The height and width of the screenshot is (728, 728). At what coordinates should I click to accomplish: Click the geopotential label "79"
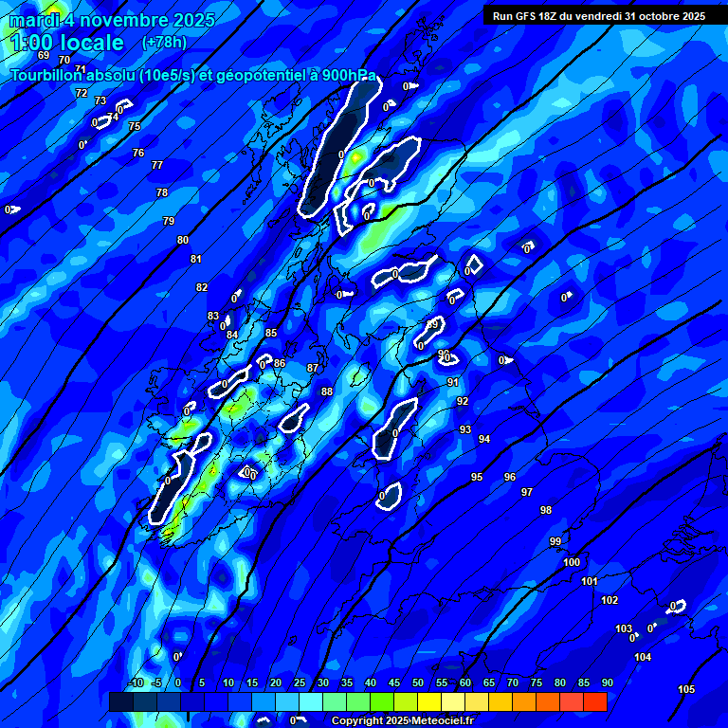pyautogui.click(x=169, y=221)
